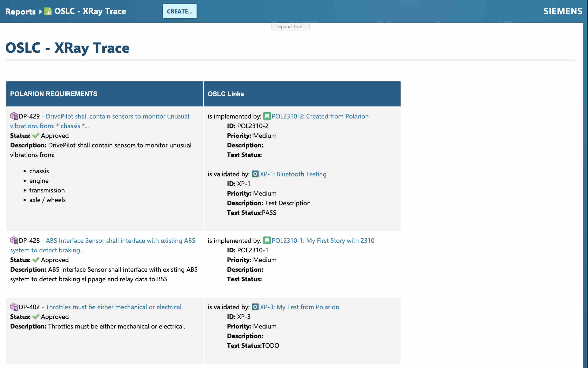Open DP-429 DrivePilot sensors requirement link
588x368 pixels.
100,121
